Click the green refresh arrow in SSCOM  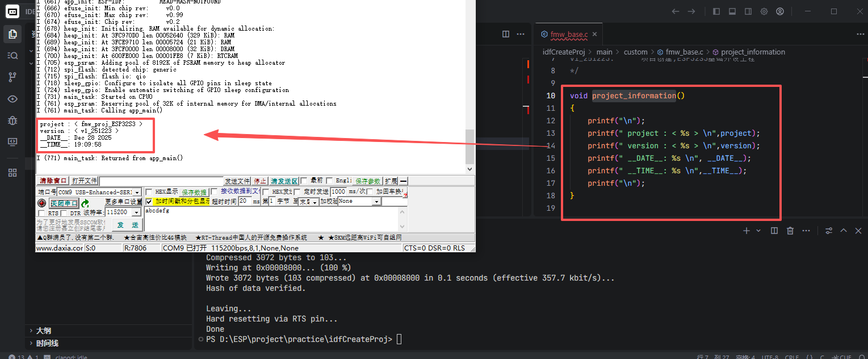[x=85, y=203]
